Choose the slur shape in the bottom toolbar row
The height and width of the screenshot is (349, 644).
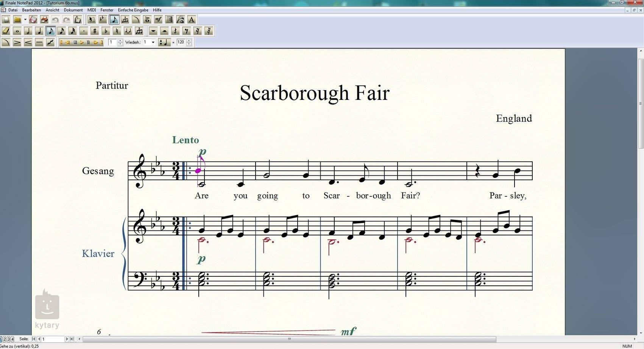click(x=6, y=42)
